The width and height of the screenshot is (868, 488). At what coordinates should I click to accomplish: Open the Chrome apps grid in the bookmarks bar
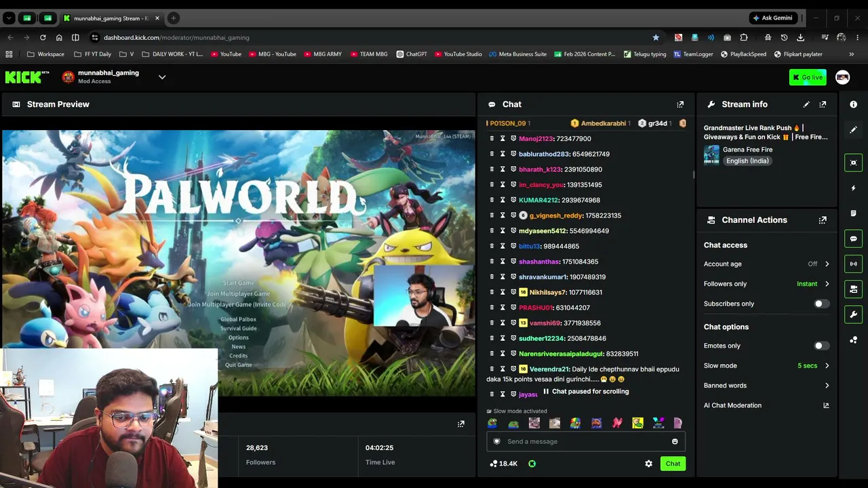(x=9, y=54)
